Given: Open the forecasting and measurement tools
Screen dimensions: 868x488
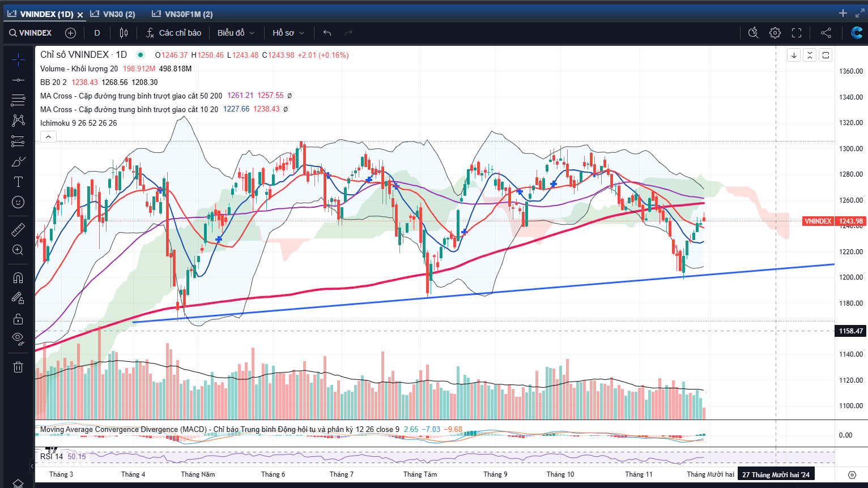Looking at the screenshot, I should (x=18, y=141).
